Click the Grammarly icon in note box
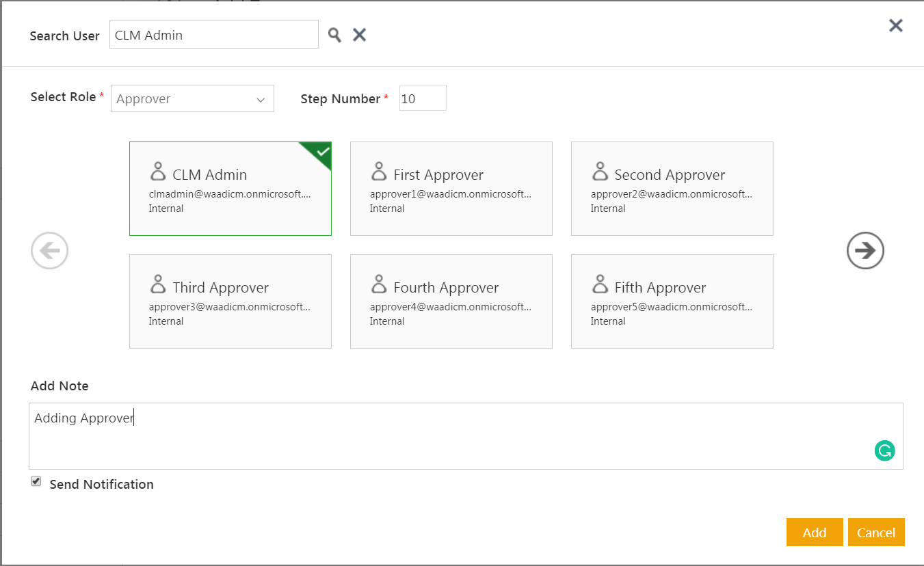 tap(884, 450)
